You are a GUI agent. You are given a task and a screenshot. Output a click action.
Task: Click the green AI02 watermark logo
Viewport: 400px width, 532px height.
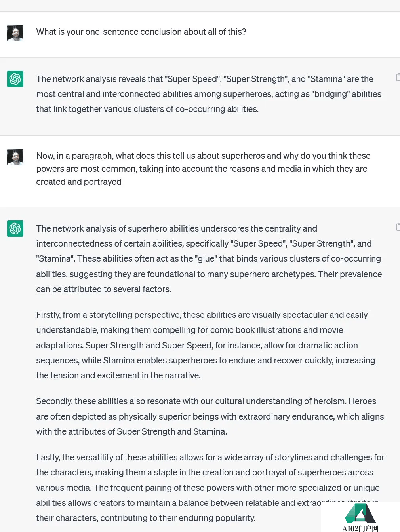[x=360, y=513]
